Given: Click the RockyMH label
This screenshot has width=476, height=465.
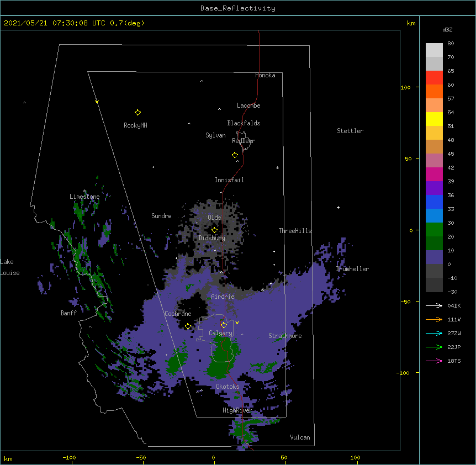Looking at the screenshot, I should click(x=135, y=125).
